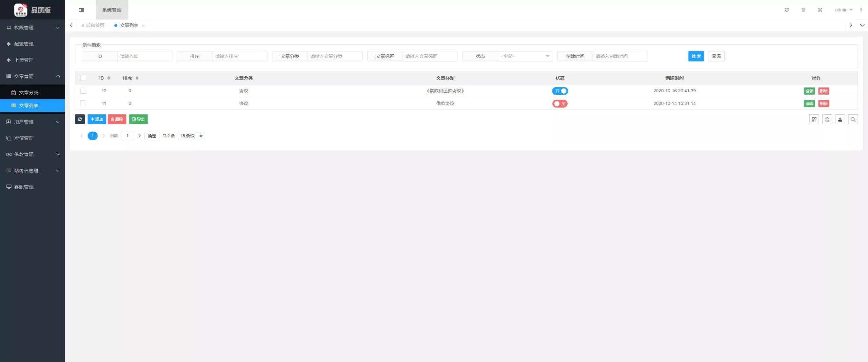Image resolution: width=868 pixels, height=362 pixels.
Task: Expand the 用户管理 sidebar menu
Action: (32, 122)
